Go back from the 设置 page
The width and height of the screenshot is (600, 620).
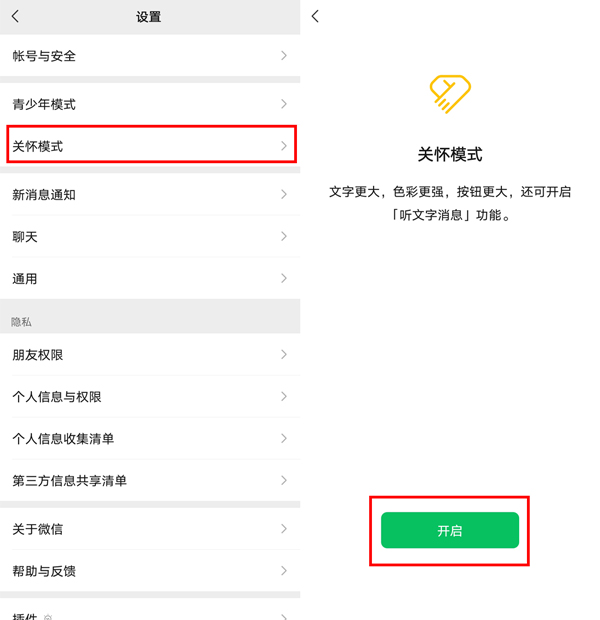pos(15,17)
